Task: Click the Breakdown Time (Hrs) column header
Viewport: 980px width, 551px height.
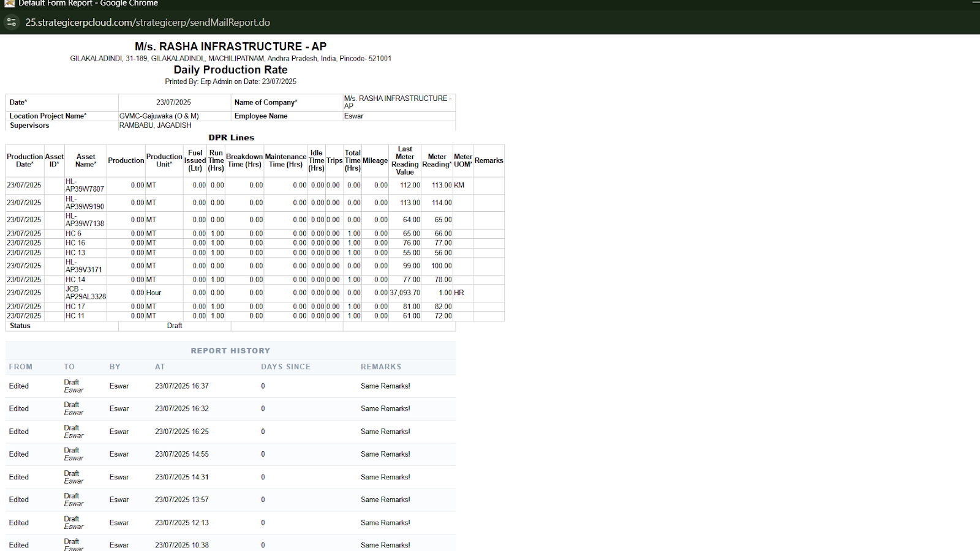Action: pyautogui.click(x=244, y=160)
